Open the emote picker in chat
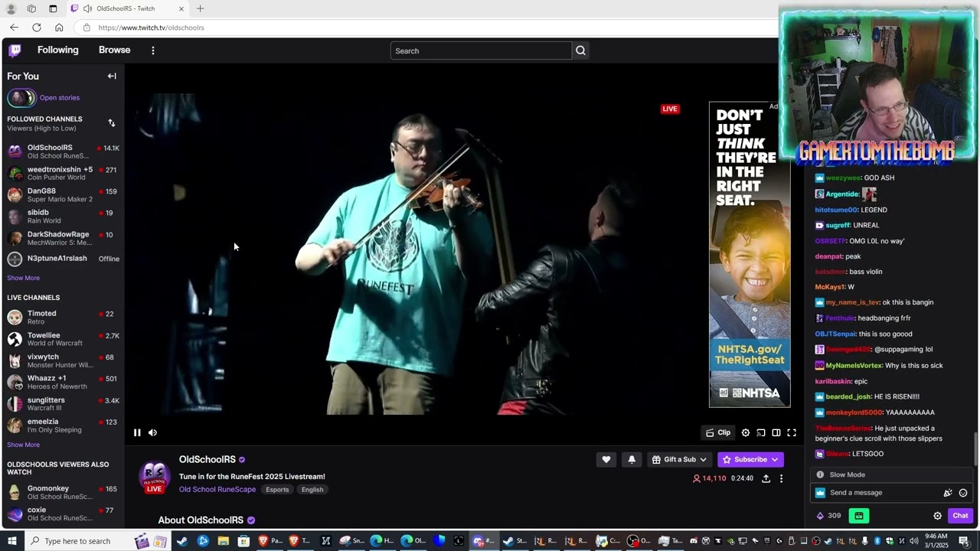 [x=963, y=493]
